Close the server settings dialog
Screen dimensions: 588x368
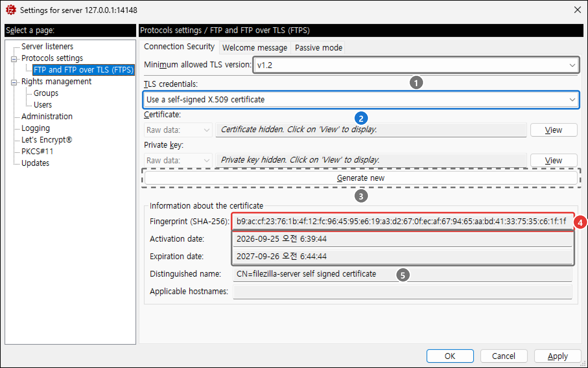577,10
